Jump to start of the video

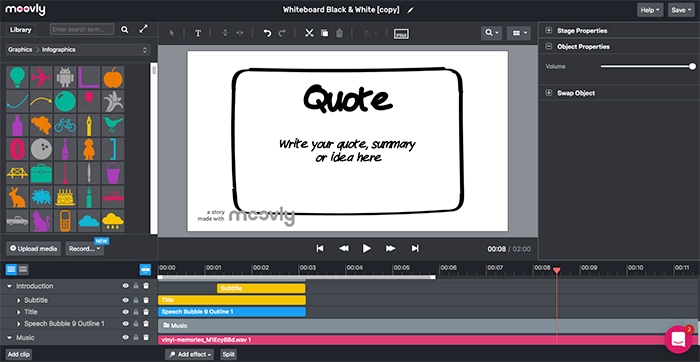tap(320, 248)
